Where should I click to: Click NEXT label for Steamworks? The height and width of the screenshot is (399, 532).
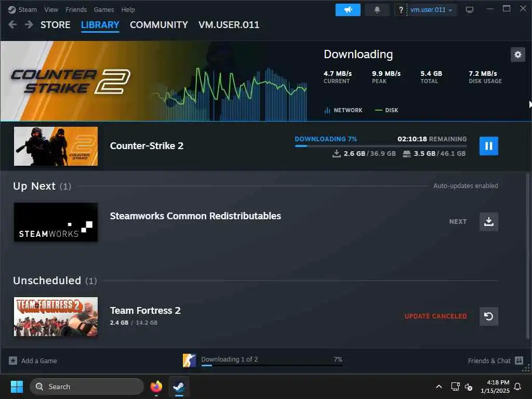pyautogui.click(x=458, y=221)
